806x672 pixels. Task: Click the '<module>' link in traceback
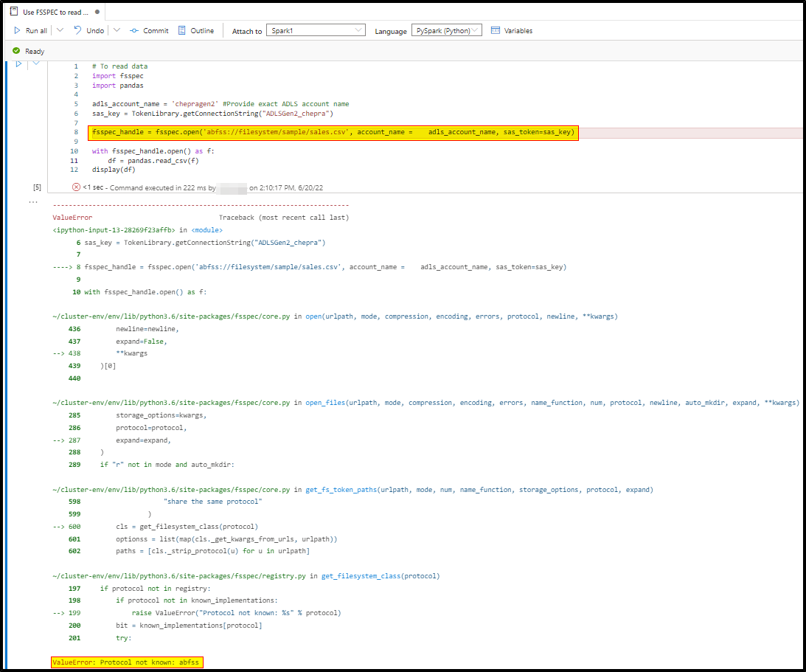tap(206, 230)
